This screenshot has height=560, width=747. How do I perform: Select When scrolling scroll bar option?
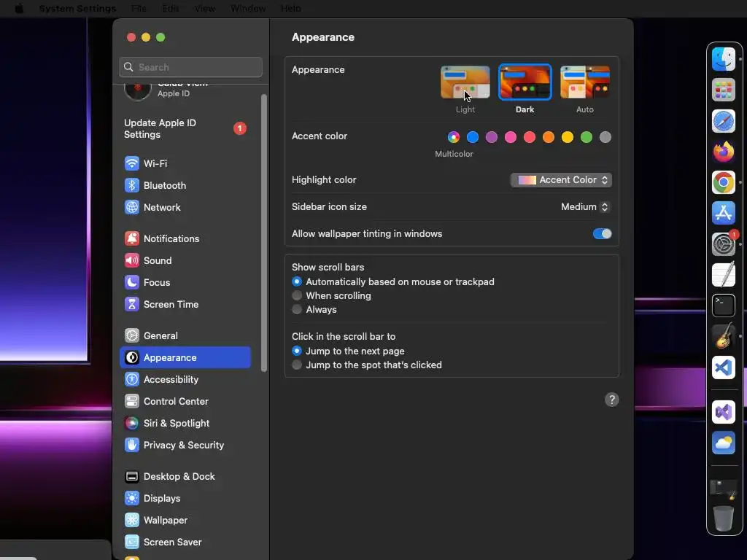point(297,296)
